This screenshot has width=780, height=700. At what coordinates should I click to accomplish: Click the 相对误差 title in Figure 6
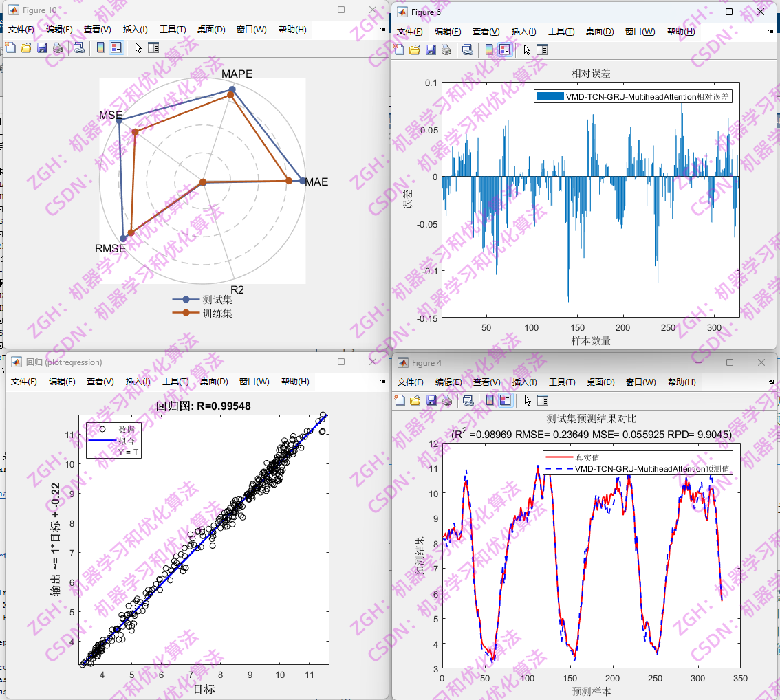click(x=590, y=74)
